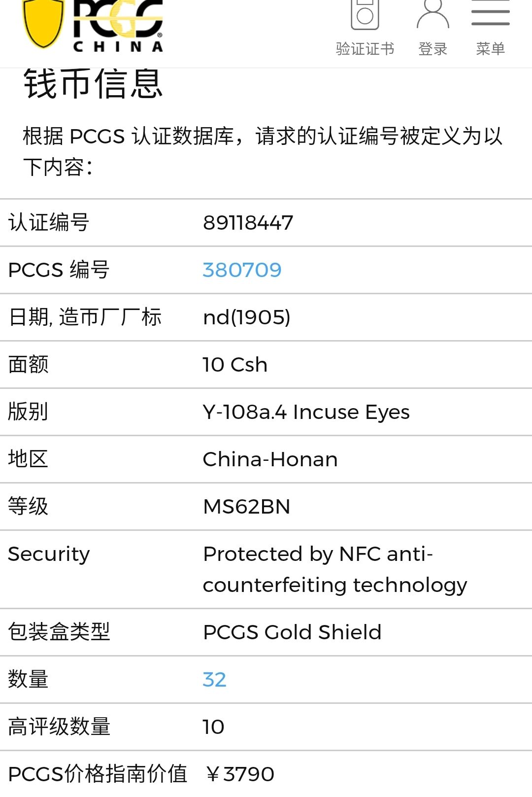The height and width of the screenshot is (797, 532).
Task: Tap the login person icon
Action: click(x=432, y=15)
